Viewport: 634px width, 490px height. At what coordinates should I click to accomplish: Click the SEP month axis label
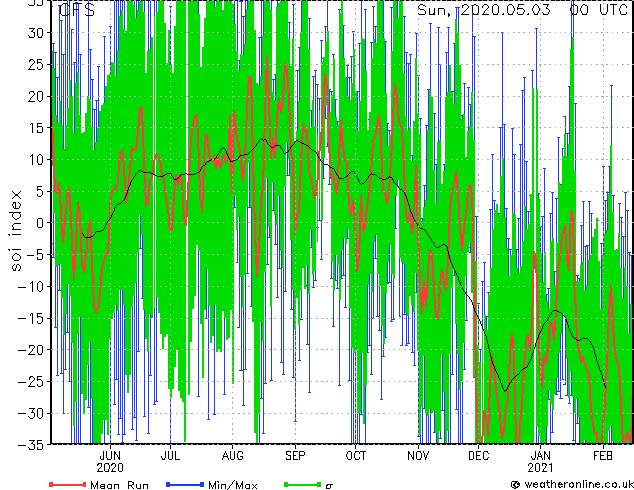295,456
